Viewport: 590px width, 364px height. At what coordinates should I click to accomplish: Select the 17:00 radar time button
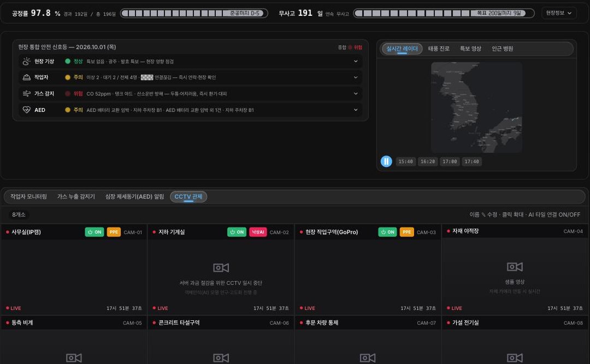pyautogui.click(x=450, y=162)
